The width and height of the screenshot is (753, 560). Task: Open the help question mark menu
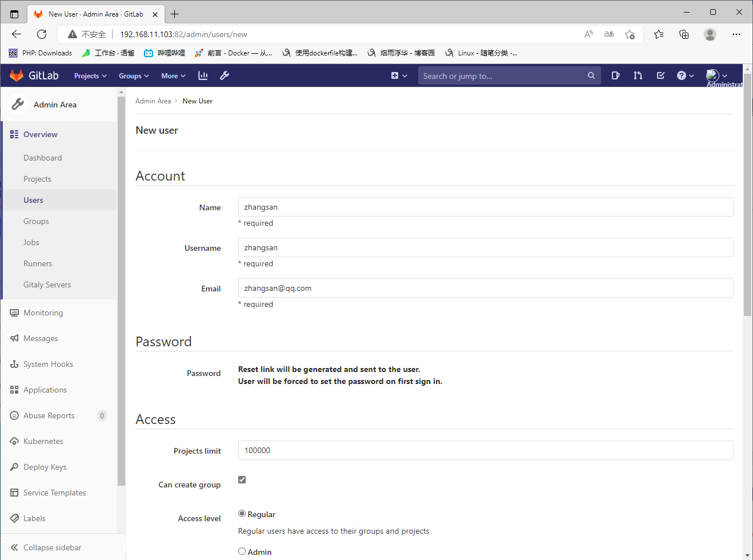click(685, 75)
